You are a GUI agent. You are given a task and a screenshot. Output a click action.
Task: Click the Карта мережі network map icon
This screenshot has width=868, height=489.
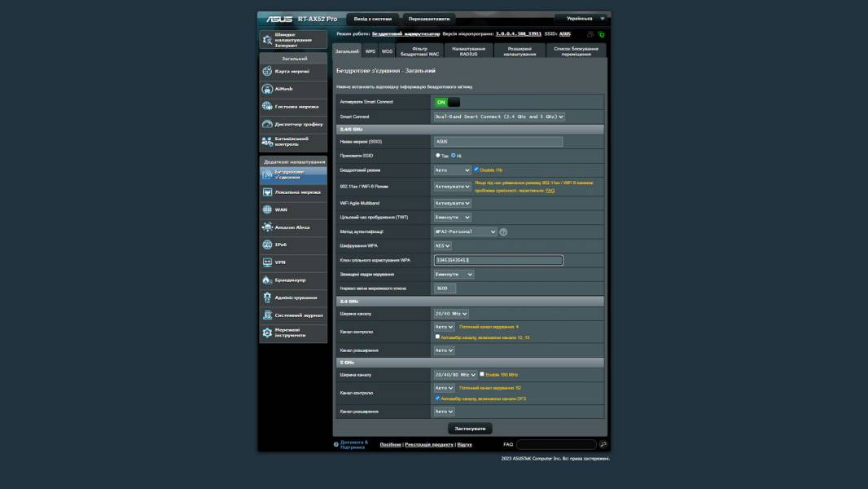[x=267, y=71]
